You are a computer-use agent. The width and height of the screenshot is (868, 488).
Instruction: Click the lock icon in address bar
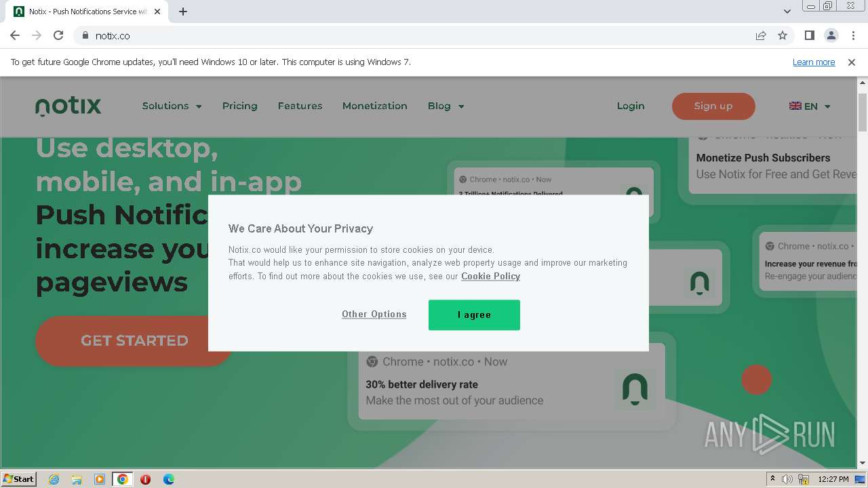(x=85, y=35)
